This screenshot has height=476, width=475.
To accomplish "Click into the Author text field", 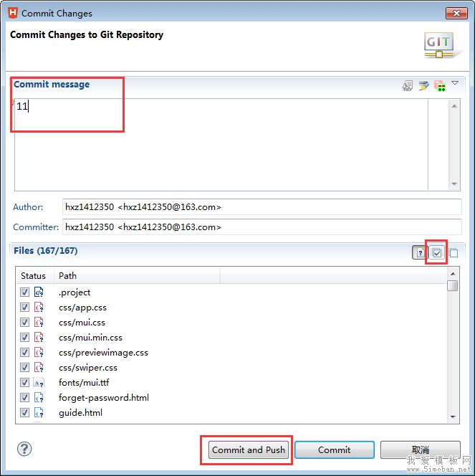I will tap(262, 207).
